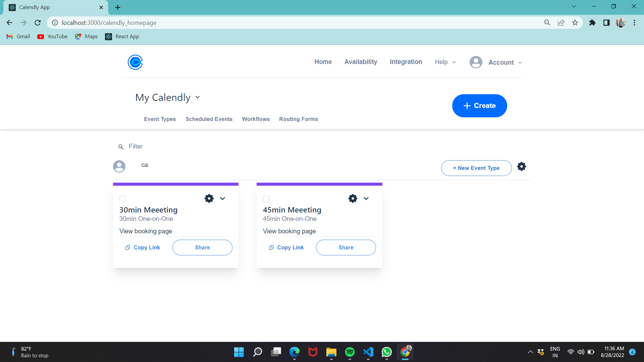Select the 45min Meeeting checkbox
644x362 pixels.
click(266, 198)
